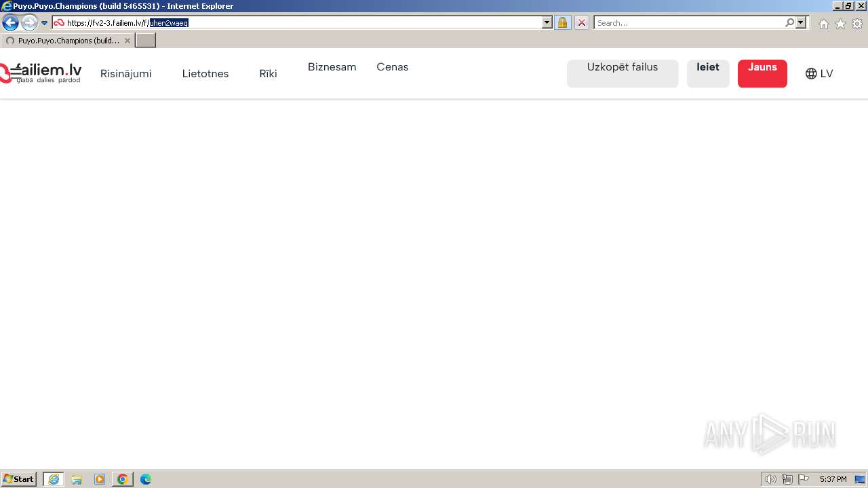The width and height of the screenshot is (868, 488).
Task: Open Favorites star icon
Action: coord(840,24)
